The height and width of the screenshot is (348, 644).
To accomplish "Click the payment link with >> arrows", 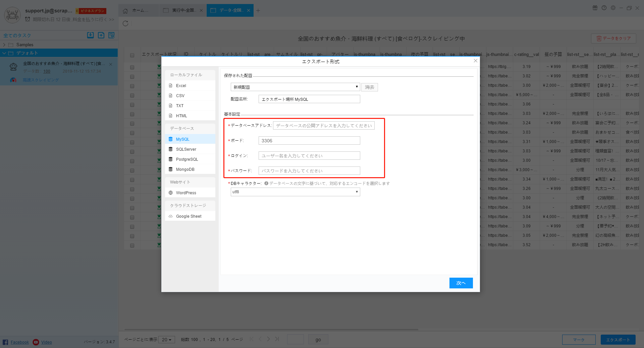I will pyautogui.click(x=73, y=19).
